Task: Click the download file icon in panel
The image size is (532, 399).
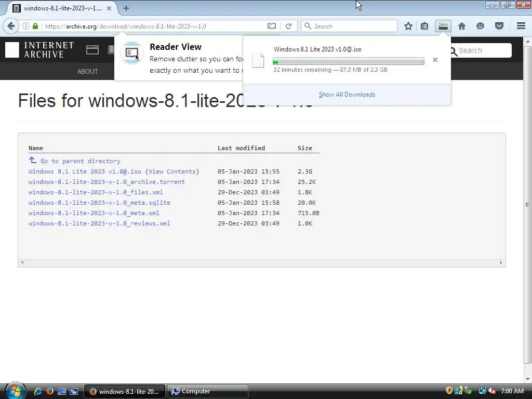Action: point(258,60)
